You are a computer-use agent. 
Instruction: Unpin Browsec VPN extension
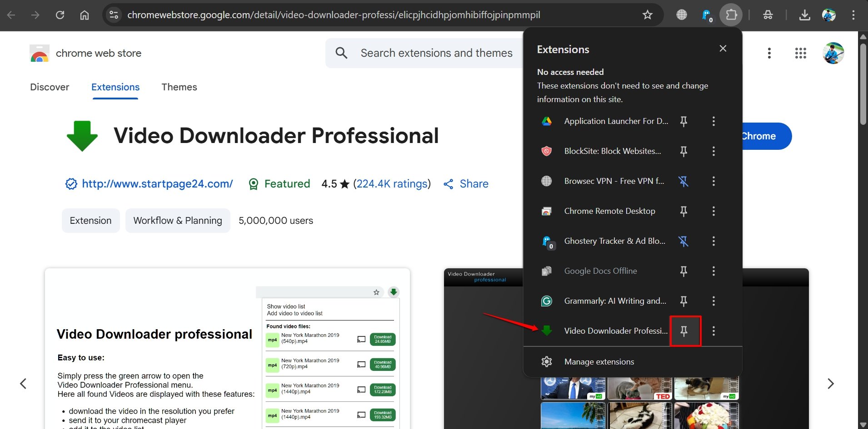(x=683, y=181)
